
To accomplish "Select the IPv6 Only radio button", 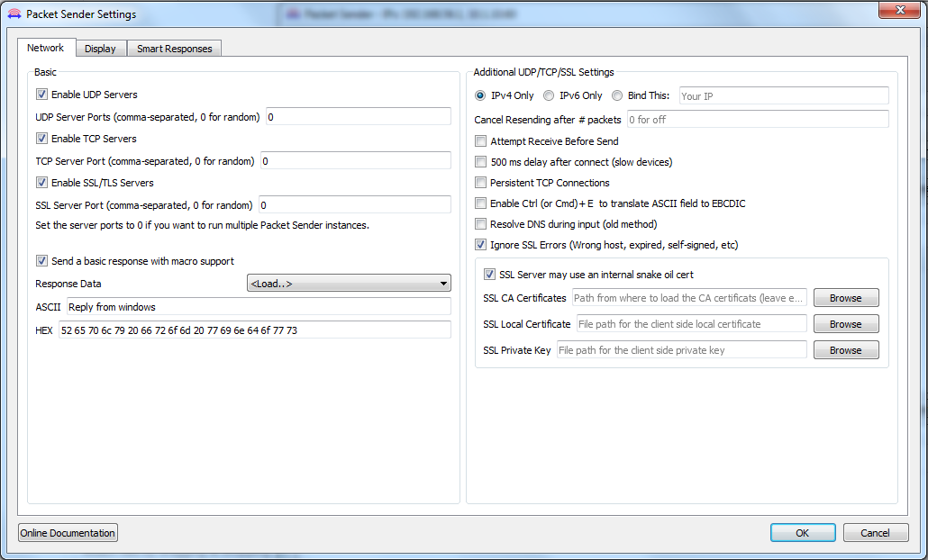I will click(x=549, y=95).
